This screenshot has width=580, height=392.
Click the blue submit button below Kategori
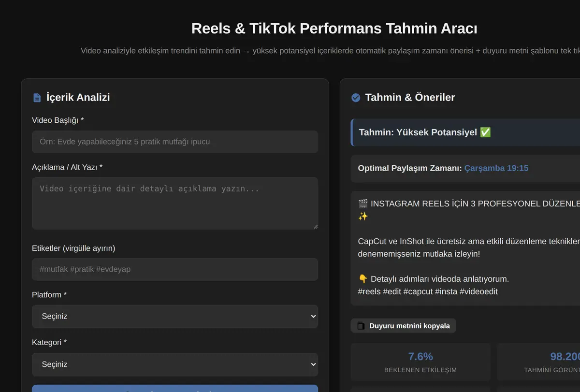click(175, 388)
